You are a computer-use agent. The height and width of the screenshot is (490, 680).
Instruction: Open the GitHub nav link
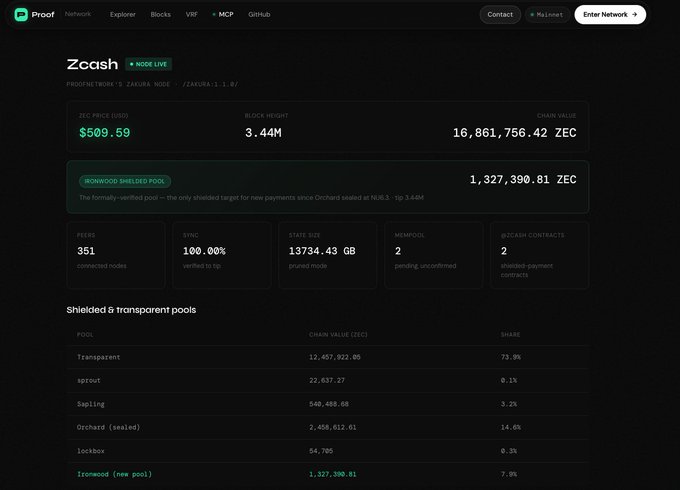point(259,15)
